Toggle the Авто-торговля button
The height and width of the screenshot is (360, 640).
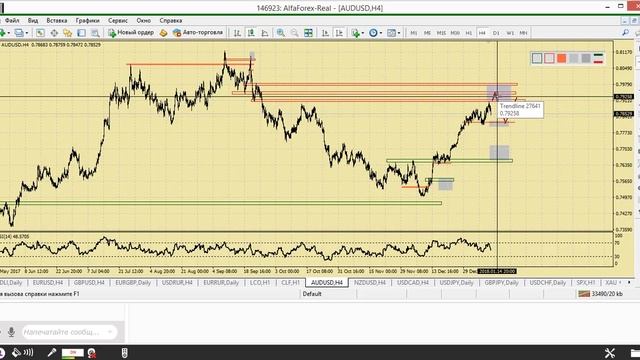[x=198, y=33]
